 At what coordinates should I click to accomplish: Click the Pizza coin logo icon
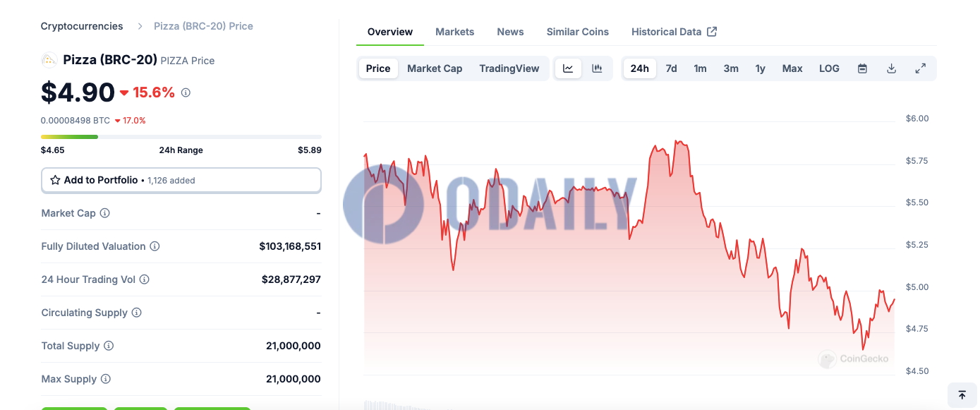point(49,60)
